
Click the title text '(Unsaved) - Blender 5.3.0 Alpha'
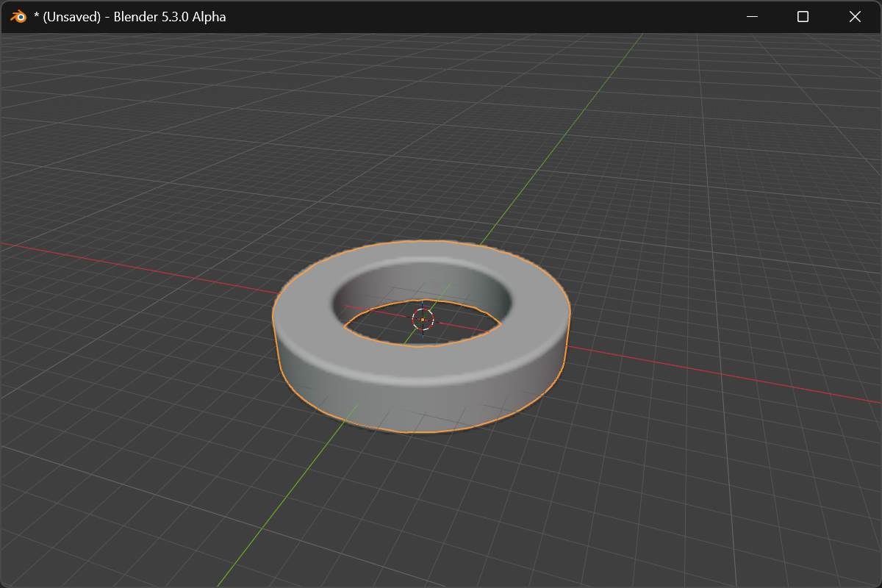(135, 16)
